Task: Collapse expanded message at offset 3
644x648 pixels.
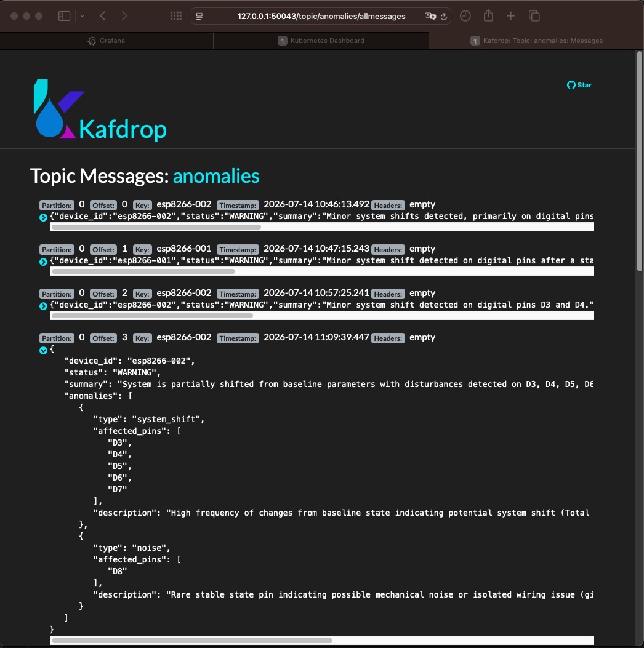Action: [x=43, y=350]
